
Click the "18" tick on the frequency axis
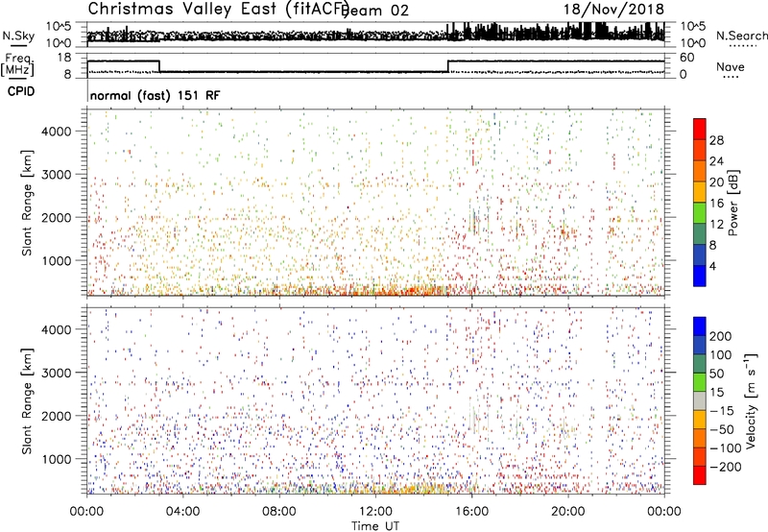tap(64, 58)
